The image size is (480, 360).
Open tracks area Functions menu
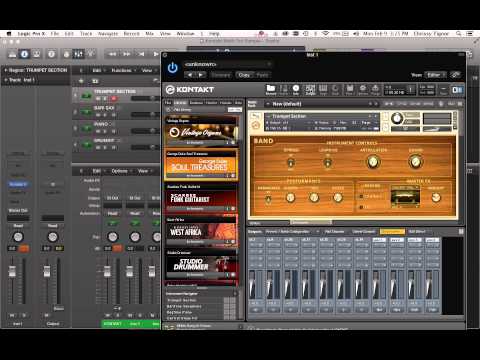pos(123,70)
